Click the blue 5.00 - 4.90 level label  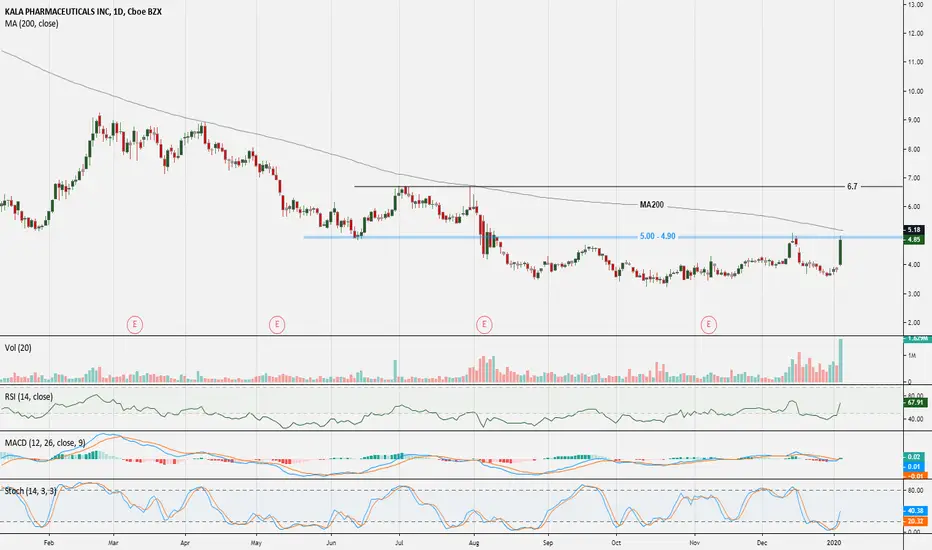coord(657,237)
